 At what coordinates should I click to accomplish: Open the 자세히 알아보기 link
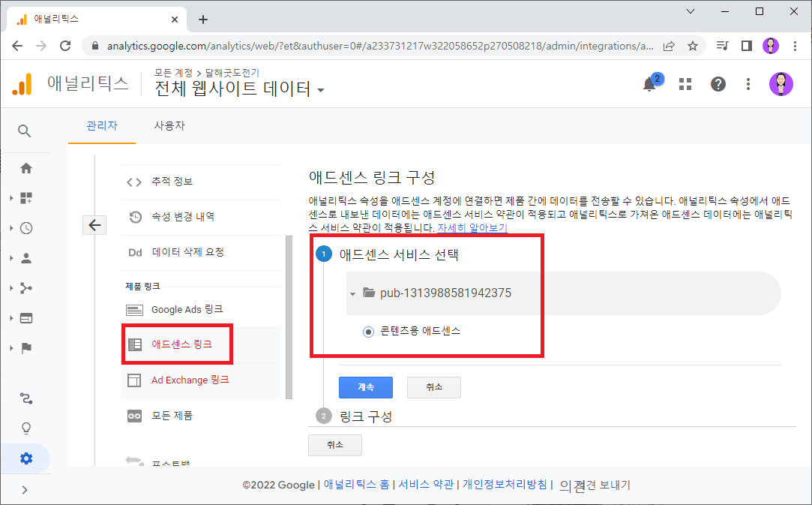(472, 227)
